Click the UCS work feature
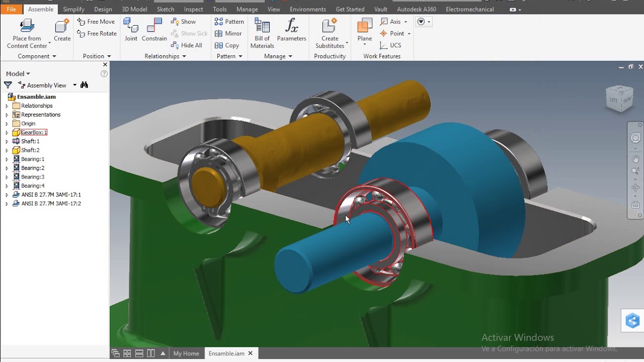Viewport: 644px width, 362px height. pos(390,45)
